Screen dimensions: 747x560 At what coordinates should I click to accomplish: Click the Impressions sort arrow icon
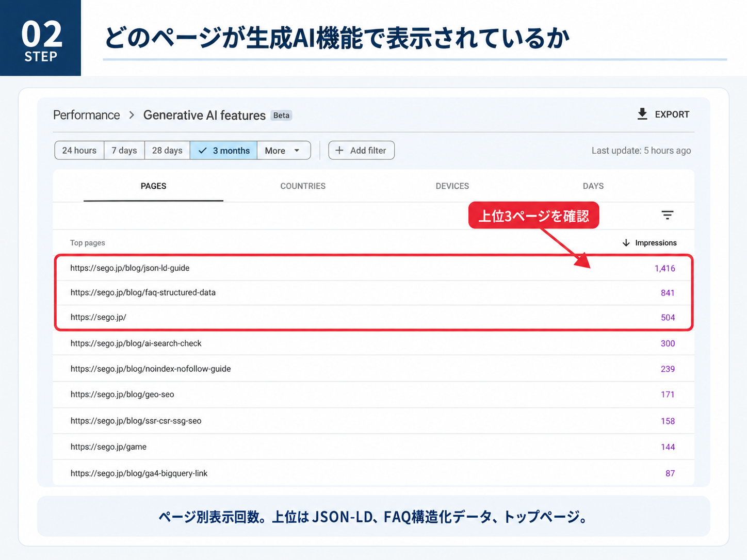626,243
